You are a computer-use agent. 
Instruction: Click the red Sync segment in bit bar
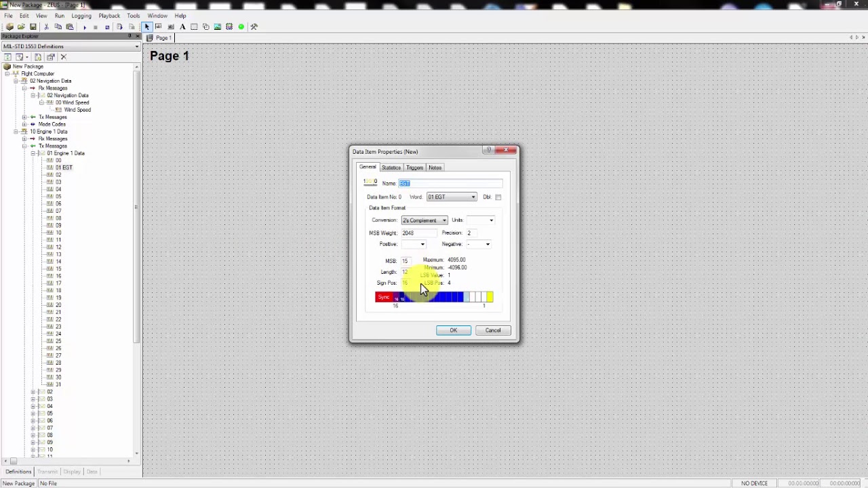pyautogui.click(x=384, y=297)
